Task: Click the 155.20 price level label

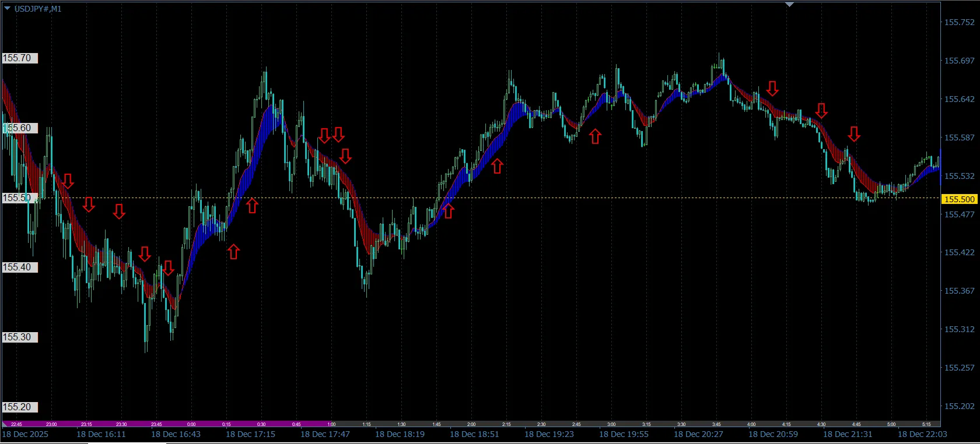Action: (17, 407)
